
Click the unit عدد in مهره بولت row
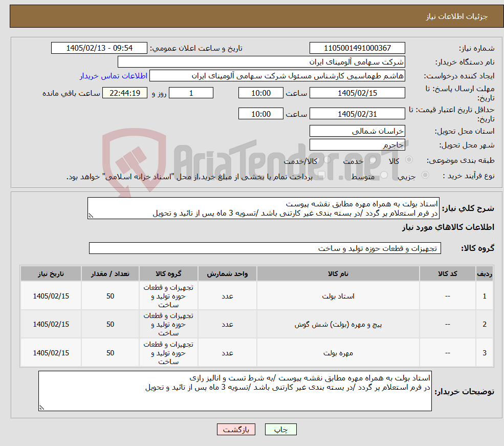point(227,353)
